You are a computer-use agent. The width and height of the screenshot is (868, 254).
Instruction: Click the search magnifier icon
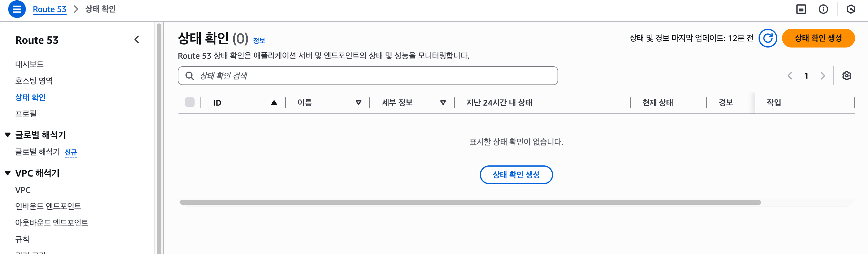190,76
